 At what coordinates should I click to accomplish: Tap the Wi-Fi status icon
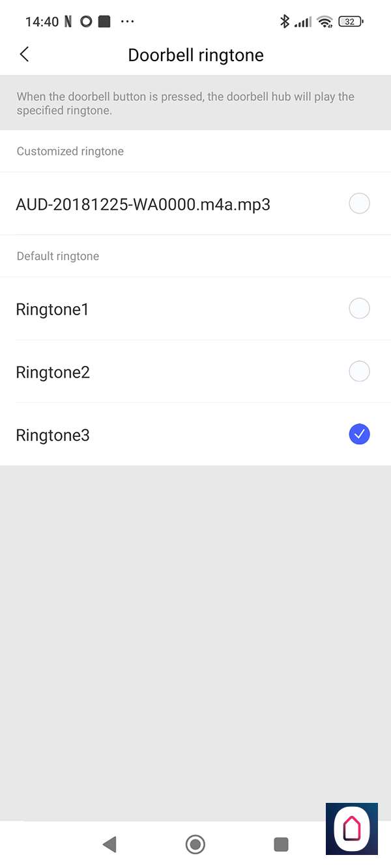[x=324, y=21]
